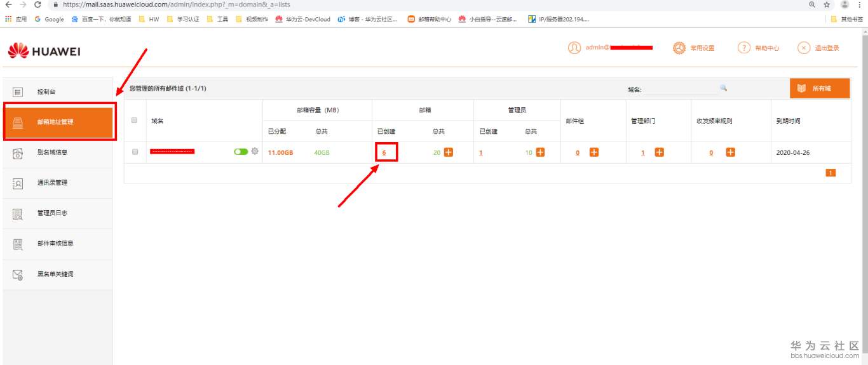Click created administrators count 1
The image size is (868, 365).
481,153
